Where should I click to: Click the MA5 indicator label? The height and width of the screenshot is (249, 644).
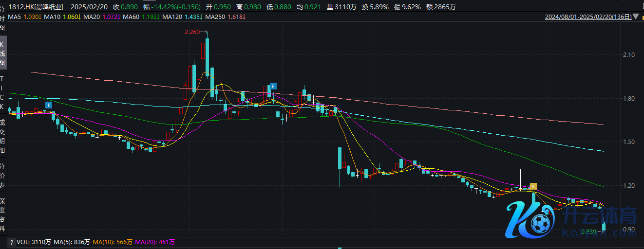pyautogui.click(x=14, y=17)
